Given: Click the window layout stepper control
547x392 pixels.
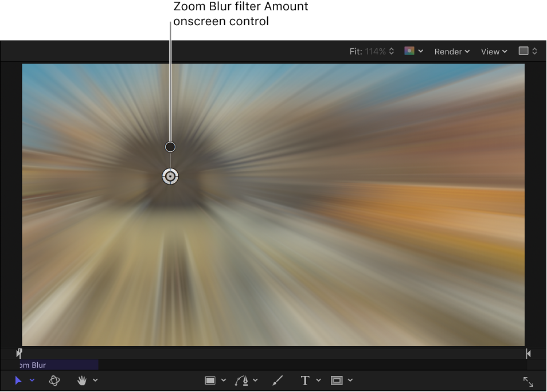Looking at the screenshot, I should pos(536,51).
